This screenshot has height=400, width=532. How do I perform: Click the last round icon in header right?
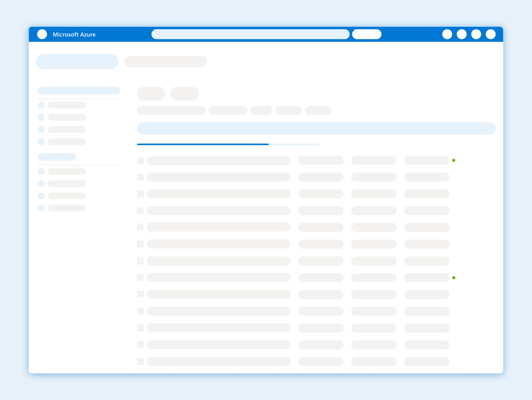pyautogui.click(x=490, y=34)
